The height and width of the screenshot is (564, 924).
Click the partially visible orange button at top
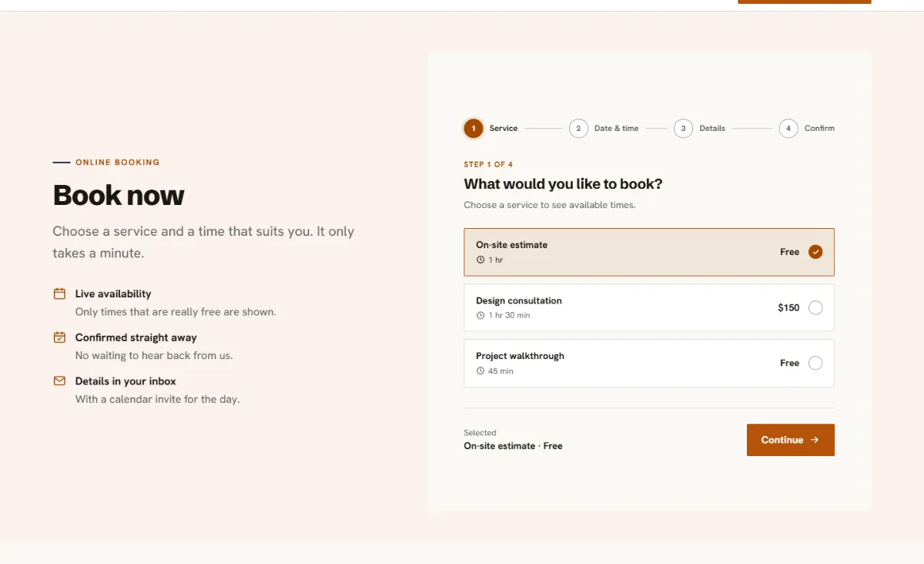[x=805, y=2]
